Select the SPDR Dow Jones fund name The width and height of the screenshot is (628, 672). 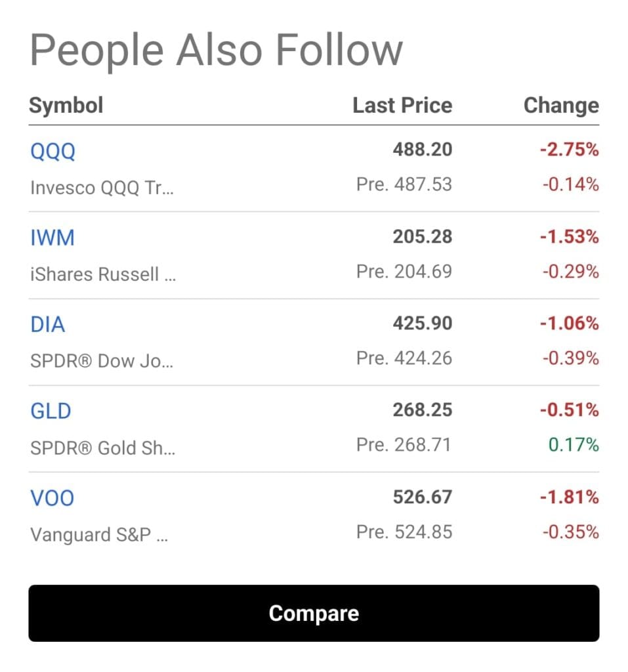pos(102,361)
